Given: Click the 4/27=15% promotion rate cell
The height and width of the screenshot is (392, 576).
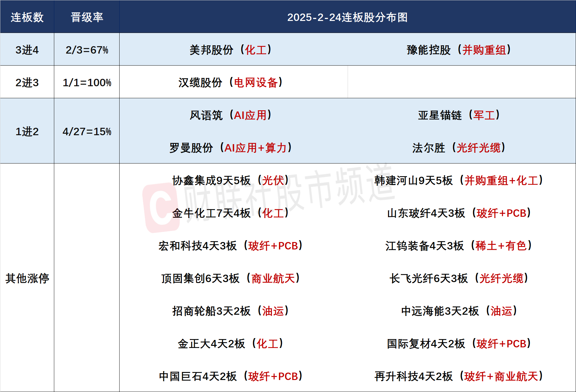Looking at the screenshot, I should click(87, 131).
